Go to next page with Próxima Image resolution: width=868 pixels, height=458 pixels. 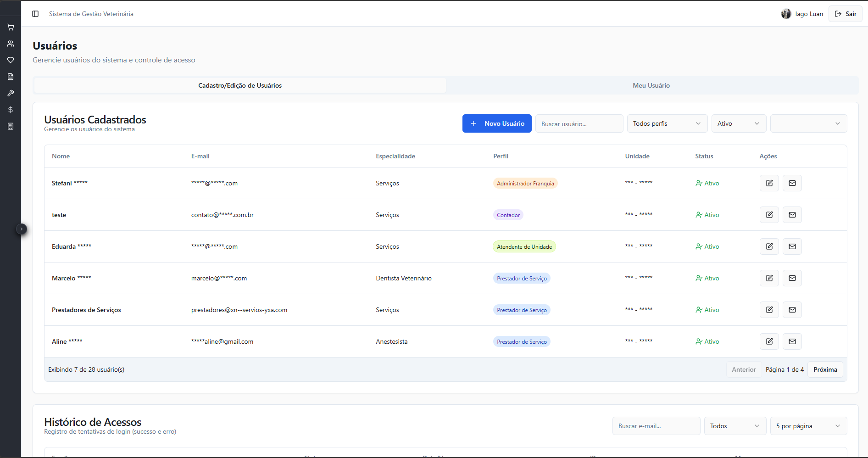tap(825, 369)
